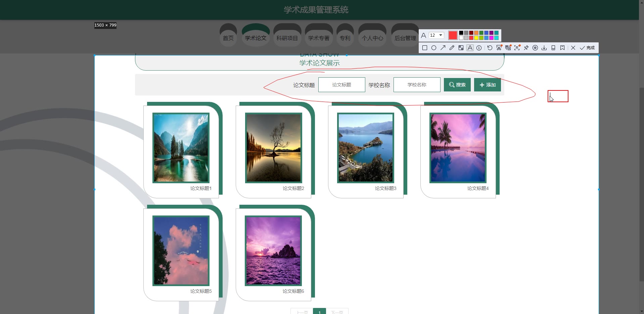Pick the yellow color swatch
The image size is (644, 314).
(x=476, y=38)
